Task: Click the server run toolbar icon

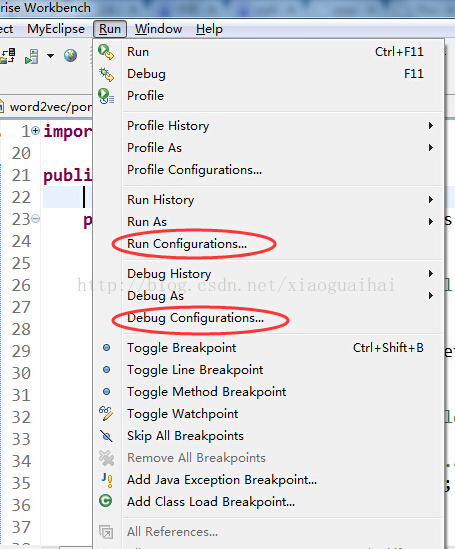Action: pyautogui.click(x=31, y=56)
